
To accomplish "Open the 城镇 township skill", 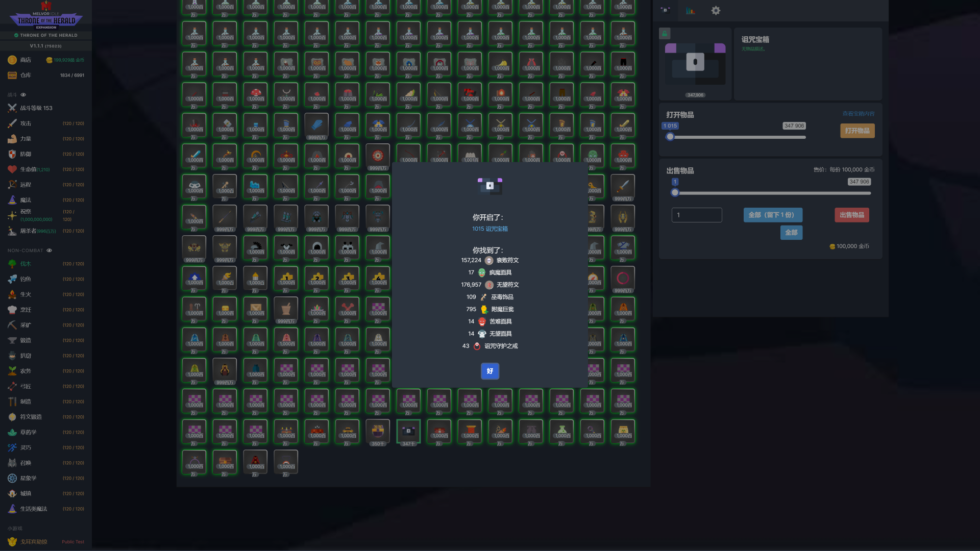I will [46, 493].
